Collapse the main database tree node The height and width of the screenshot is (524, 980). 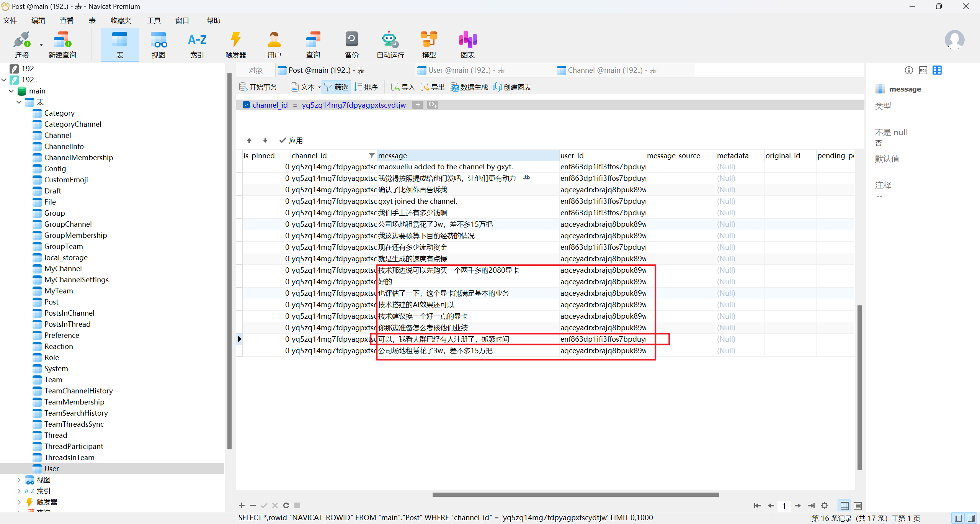tap(11, 91)
